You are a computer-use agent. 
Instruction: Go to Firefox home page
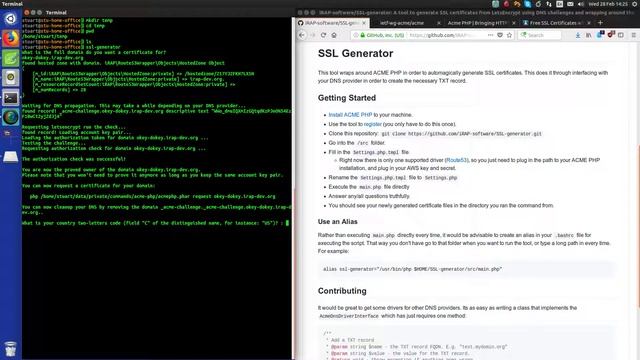pyautogui.click(x=334, y=35)
